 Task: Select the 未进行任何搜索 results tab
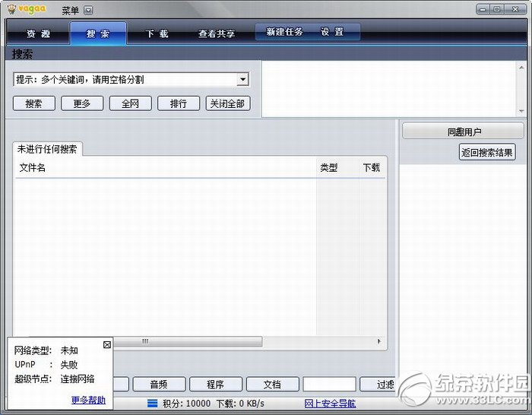point(47,149)
